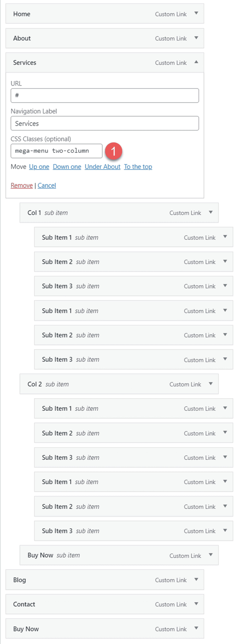This screenshot has width=246, height=644.
Task: Click the Remove link for Services
Action: pyautogui.click(x=21, y=185)
